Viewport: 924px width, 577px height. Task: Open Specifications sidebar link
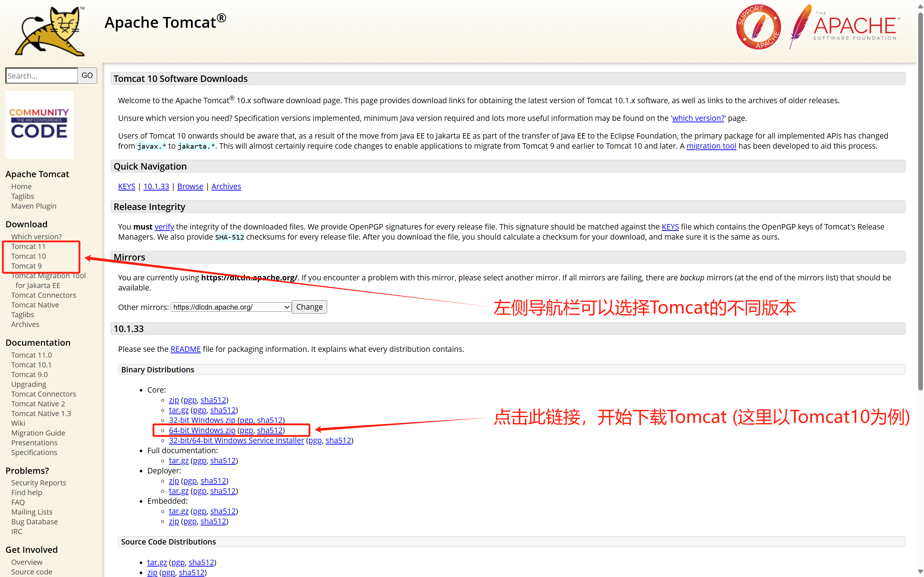[x=34, y=452]
